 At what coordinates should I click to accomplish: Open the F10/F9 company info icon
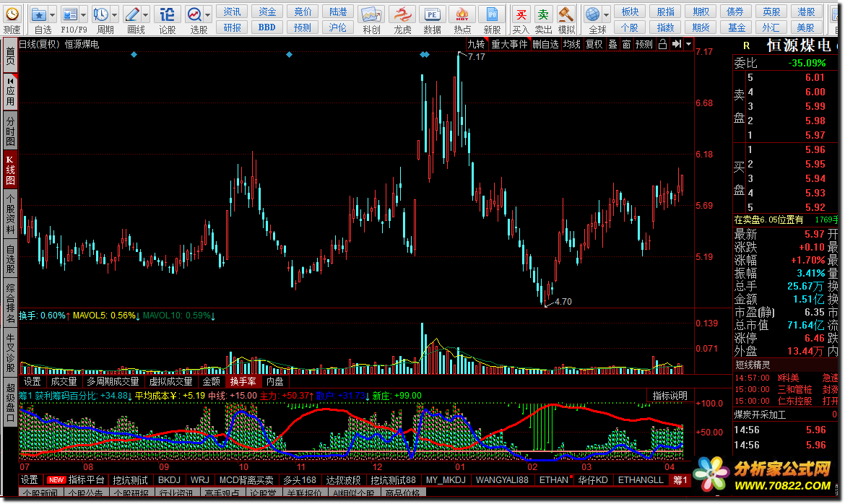click(x=70, y=14)
